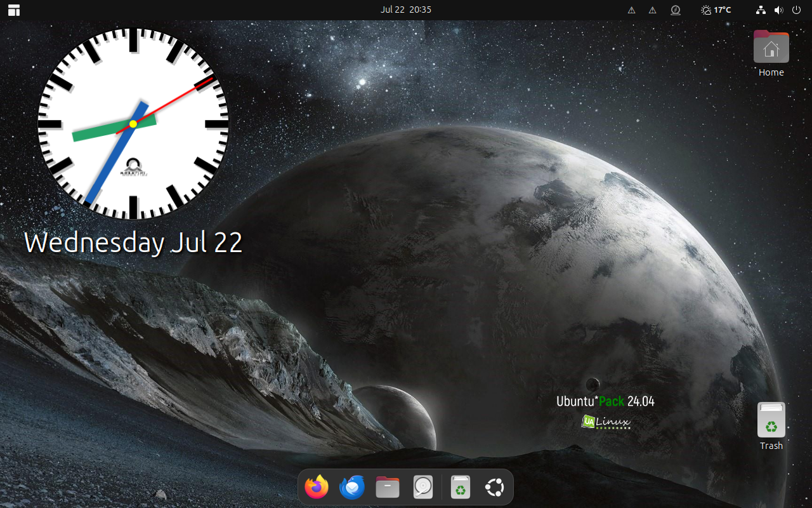Show applications via the Ubuntu logo button
This screenshot has width=812, height=508.
click(x=495, y=487)
